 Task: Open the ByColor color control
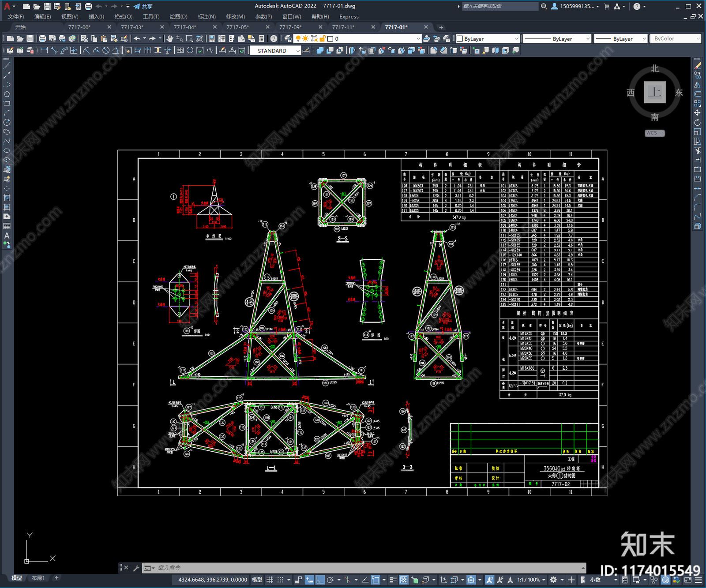(x=676, y=39)
